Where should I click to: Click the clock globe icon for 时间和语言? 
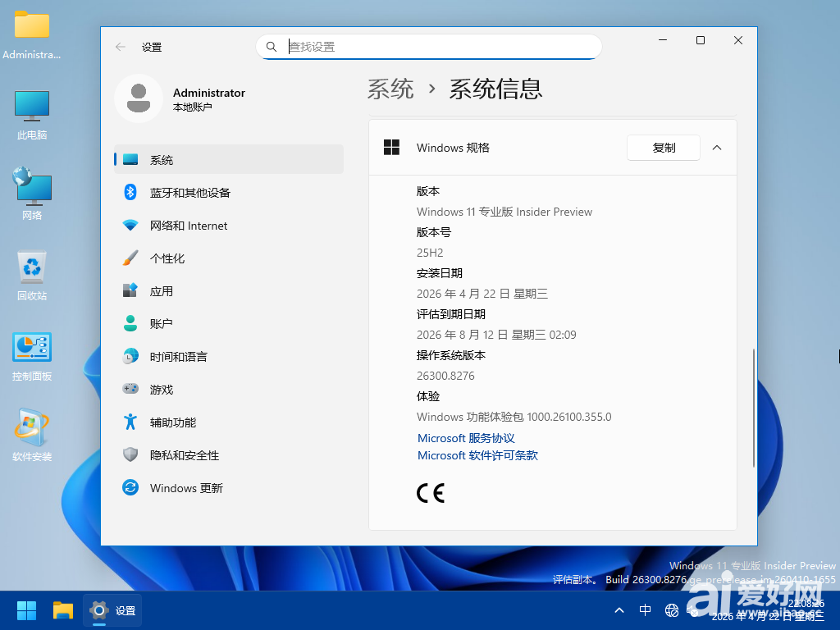click(130, 356)
